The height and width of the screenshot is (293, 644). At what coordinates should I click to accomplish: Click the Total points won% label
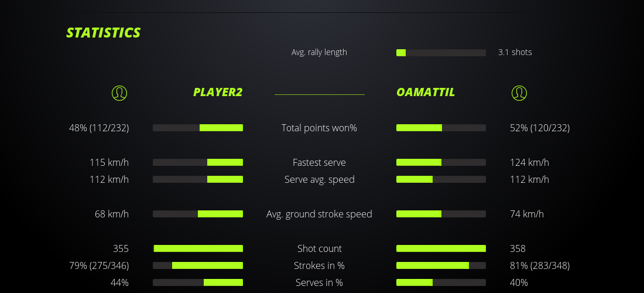pos(319,128)
